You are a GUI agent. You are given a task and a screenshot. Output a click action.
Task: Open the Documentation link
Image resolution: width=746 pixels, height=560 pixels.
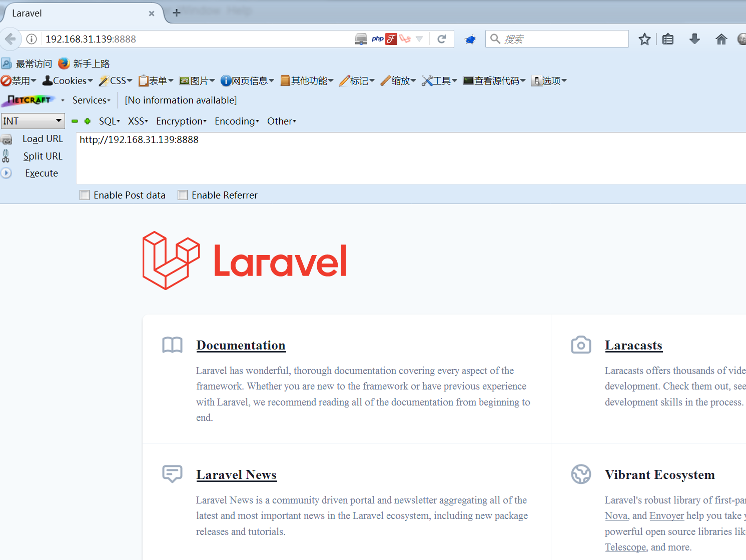click(x=241, y=345)
